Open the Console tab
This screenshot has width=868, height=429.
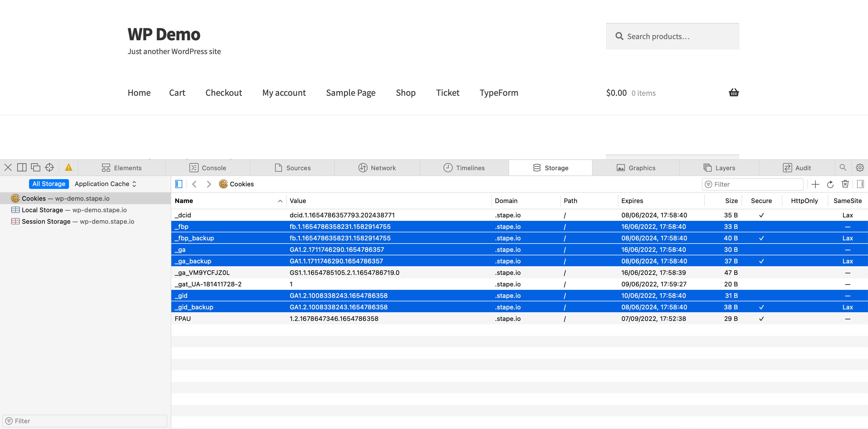coord(208,168)
